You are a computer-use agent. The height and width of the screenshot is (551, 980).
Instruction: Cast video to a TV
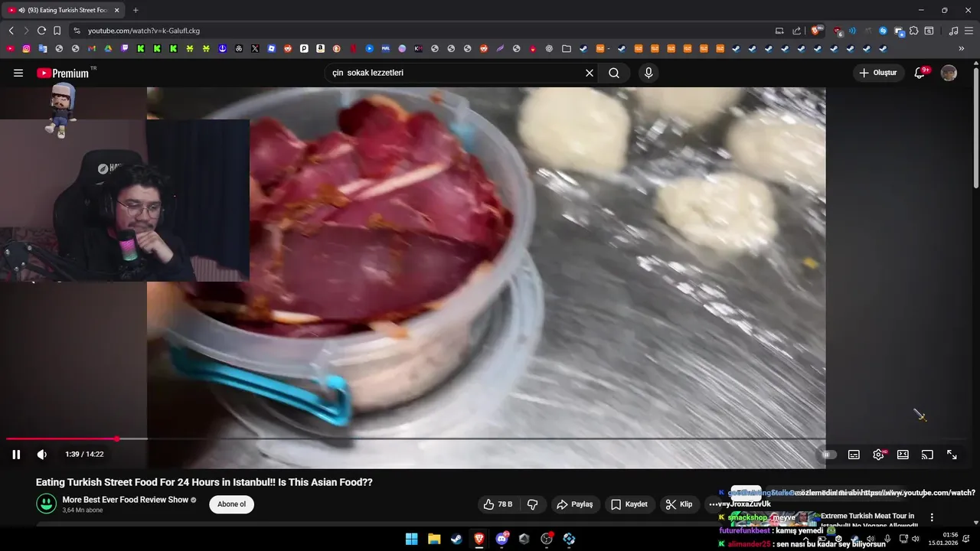click(x=927, y=455)
